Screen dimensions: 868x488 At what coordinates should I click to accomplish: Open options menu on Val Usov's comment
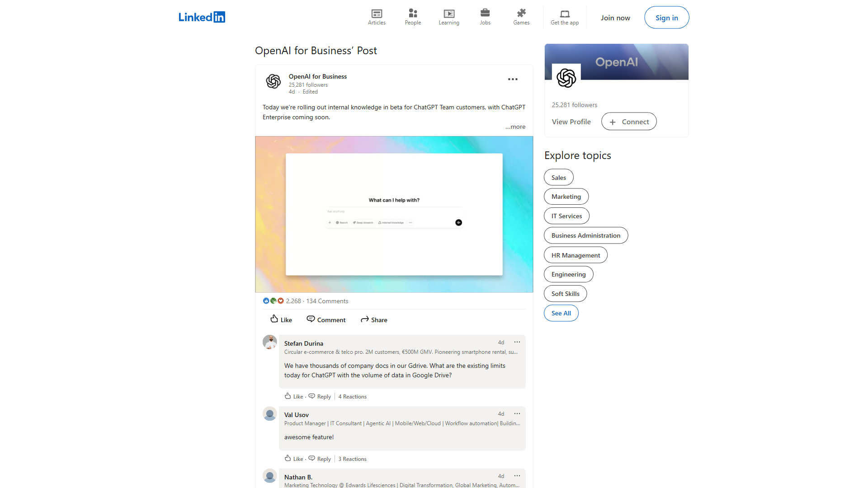[517, 413]
